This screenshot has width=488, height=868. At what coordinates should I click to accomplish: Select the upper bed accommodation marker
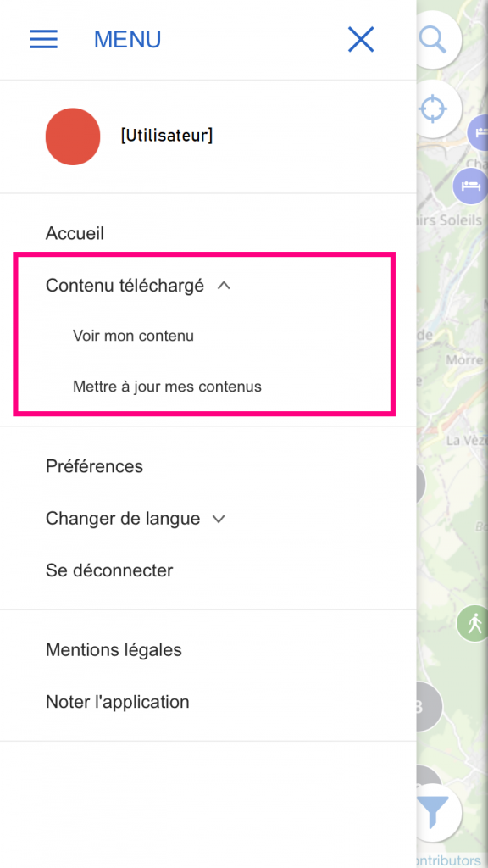(478, 133)
